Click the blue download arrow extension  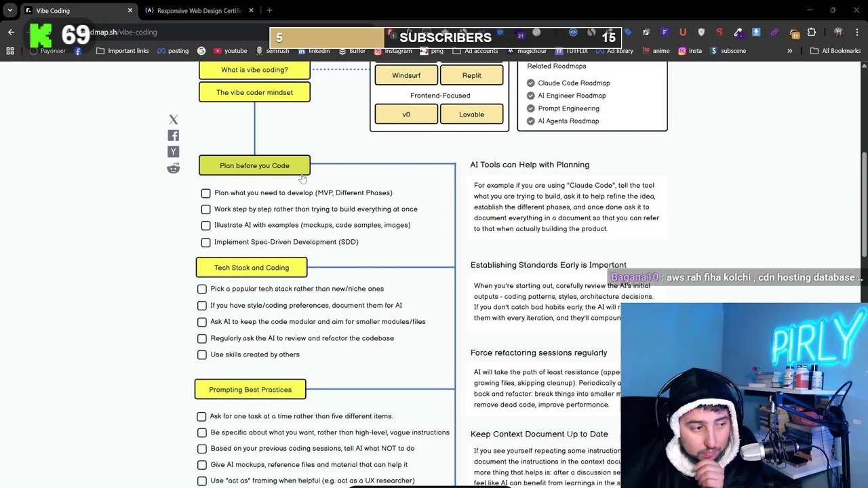(756, 32)
